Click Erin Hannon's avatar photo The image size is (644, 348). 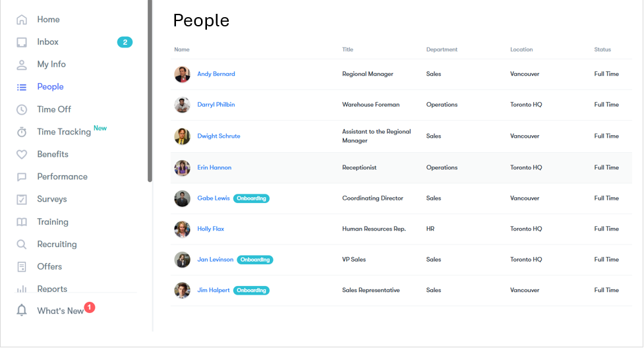[182, 167]
